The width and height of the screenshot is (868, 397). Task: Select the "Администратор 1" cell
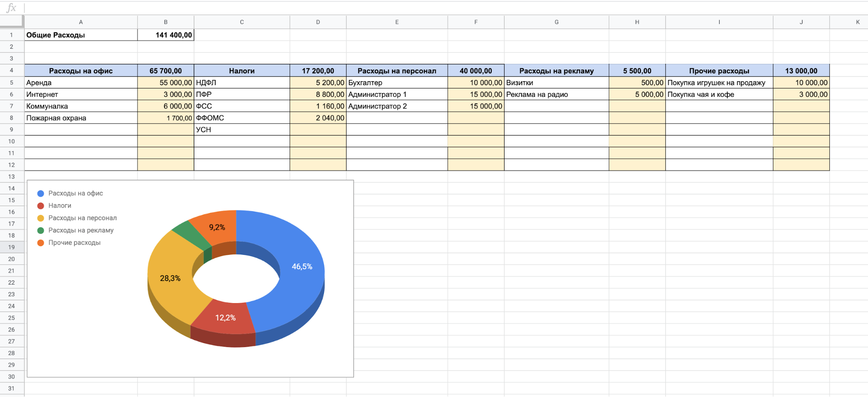pyautogui.click(x=397, y=94)
